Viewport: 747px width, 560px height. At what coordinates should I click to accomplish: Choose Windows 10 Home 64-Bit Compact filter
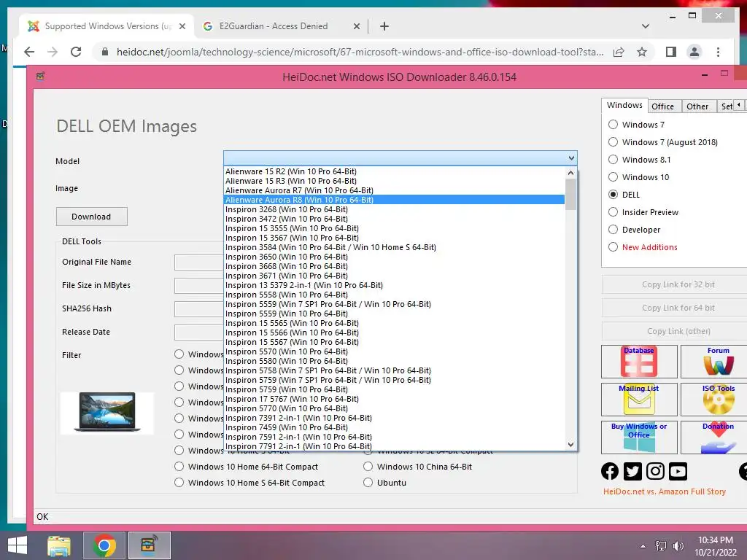(179, 467)
